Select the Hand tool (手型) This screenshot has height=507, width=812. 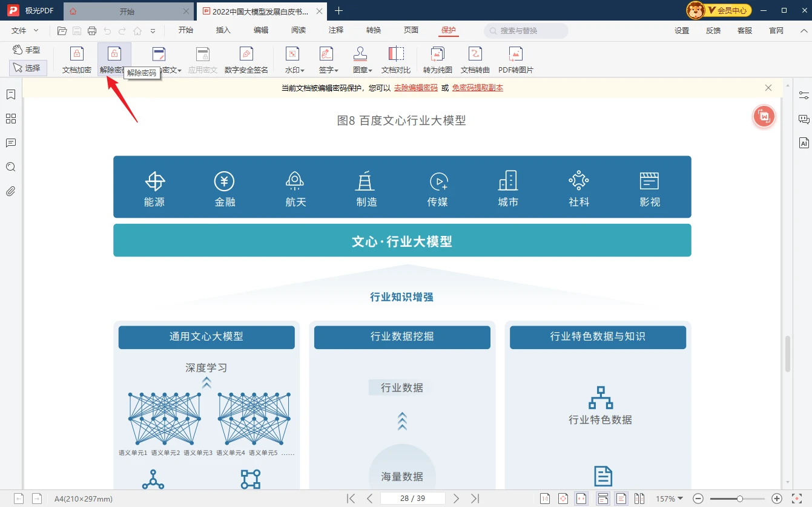click(27, 50)
